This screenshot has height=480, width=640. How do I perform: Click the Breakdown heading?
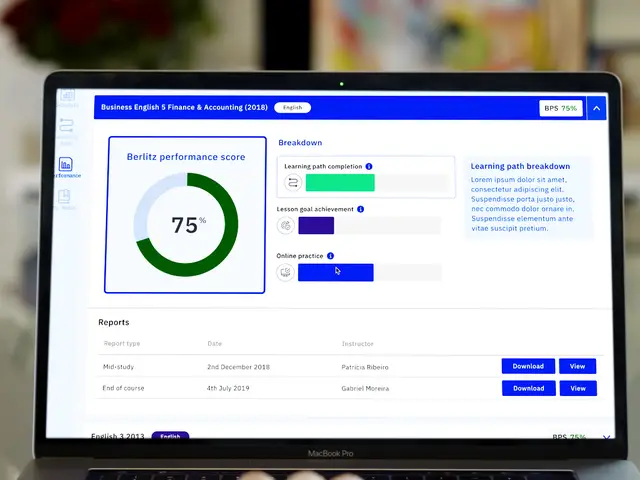click(300, 142)
